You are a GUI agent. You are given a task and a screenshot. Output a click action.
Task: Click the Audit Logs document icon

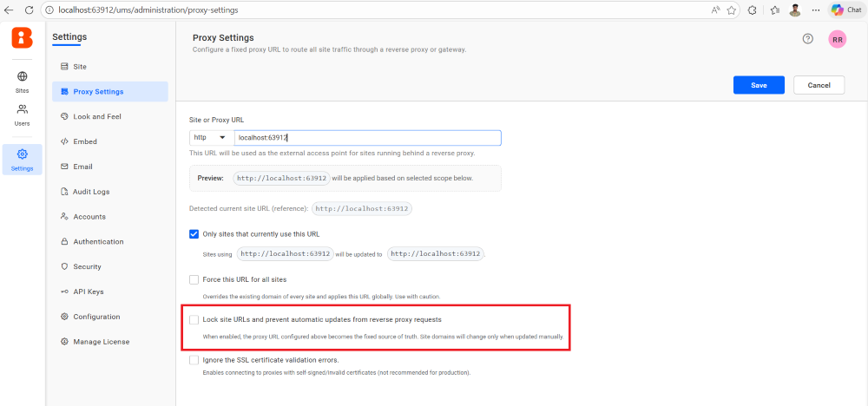[x=64, y=192]
